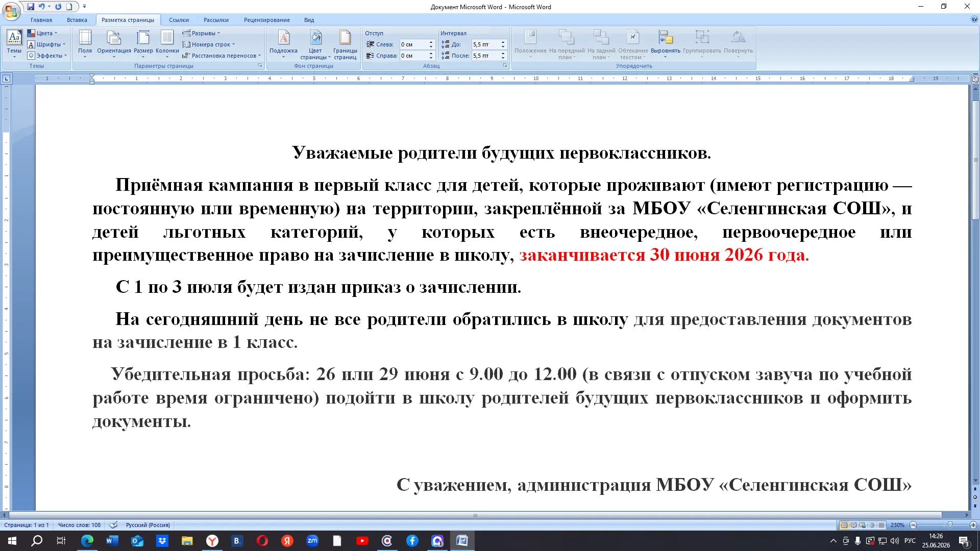Switch to the Рецензирование tab
The height and width of the screenshot is (551, 980).
coord(267,20)
